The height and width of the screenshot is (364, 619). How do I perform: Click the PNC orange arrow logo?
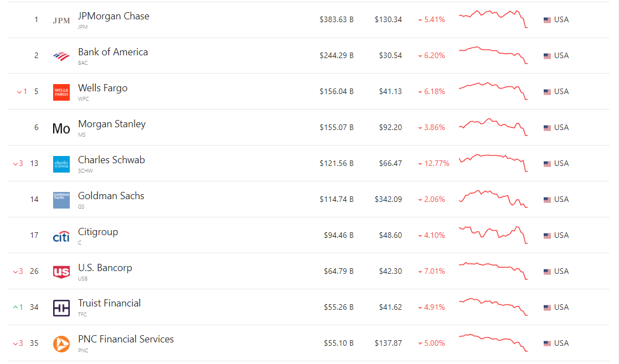coord(61,343)
